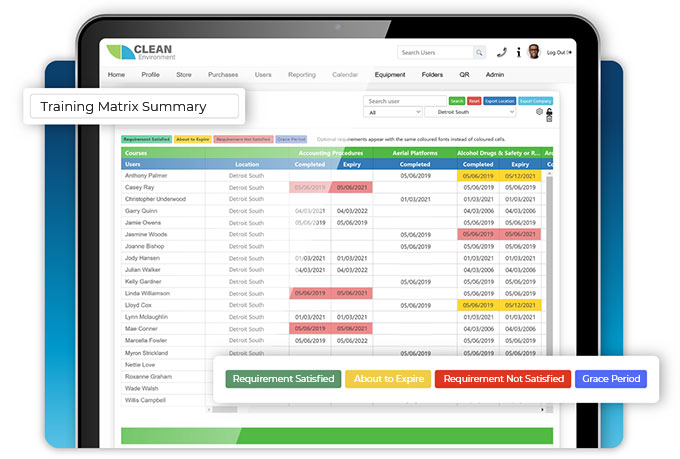Image resolution: width=680 pixels, height=459 pixels.
Task: Click the Export Location button
Action: tap(499, 101)
